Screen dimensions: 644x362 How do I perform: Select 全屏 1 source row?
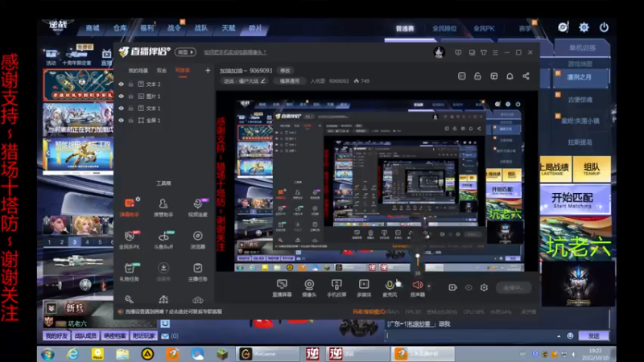click(x=164, y=120)
